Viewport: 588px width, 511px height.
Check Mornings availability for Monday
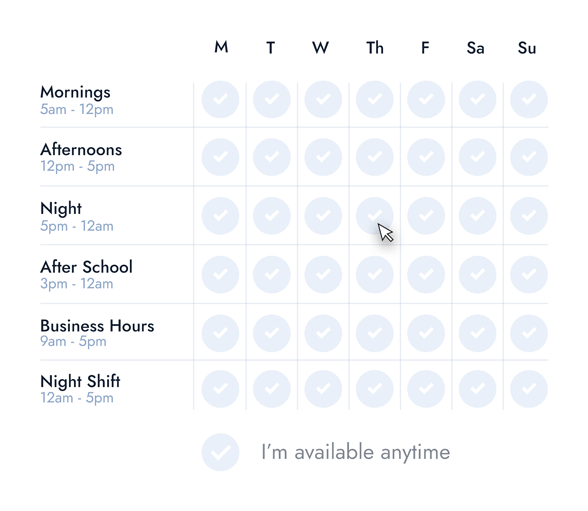tap(220, 99)
